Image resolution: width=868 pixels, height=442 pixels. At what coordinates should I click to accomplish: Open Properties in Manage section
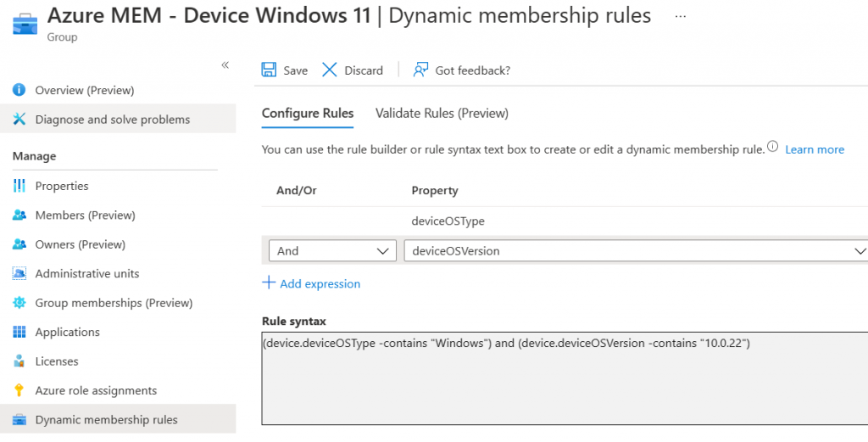pos(62,186)
